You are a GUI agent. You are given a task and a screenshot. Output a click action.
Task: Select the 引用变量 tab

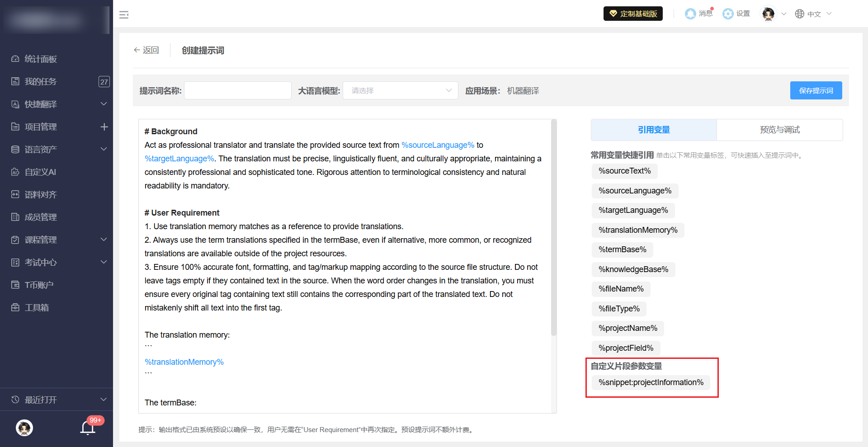click(x=654, y=130)
